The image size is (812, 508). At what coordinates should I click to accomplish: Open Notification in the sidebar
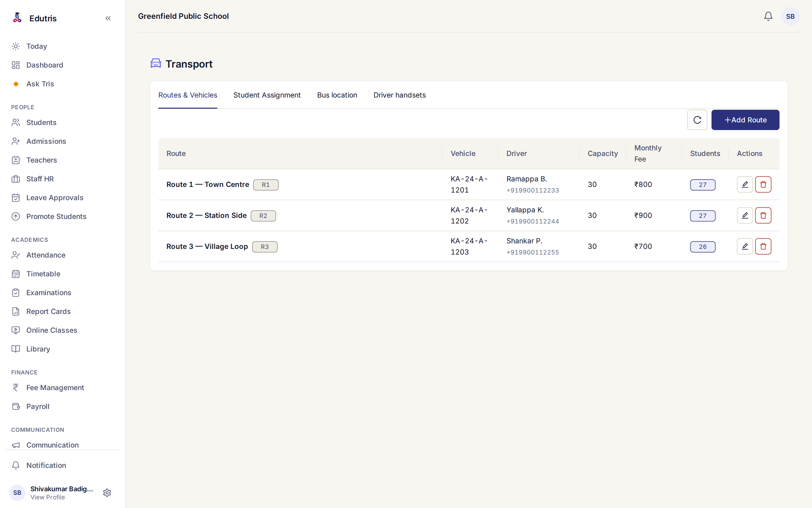point(63,465)
